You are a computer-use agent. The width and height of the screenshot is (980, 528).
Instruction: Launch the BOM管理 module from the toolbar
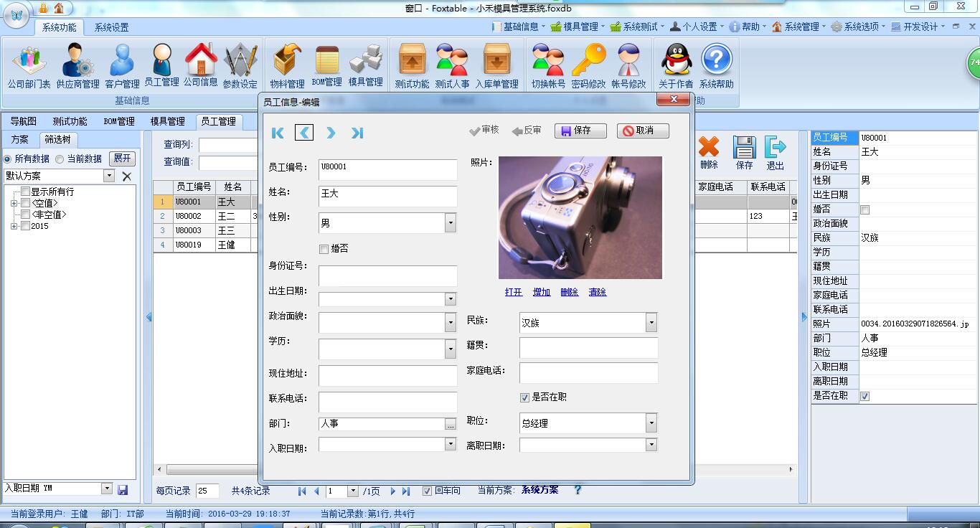pos(329,65)
